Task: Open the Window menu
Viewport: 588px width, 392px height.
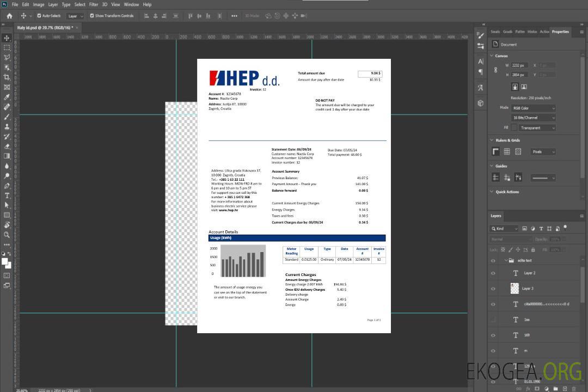Action: point(131,4)
